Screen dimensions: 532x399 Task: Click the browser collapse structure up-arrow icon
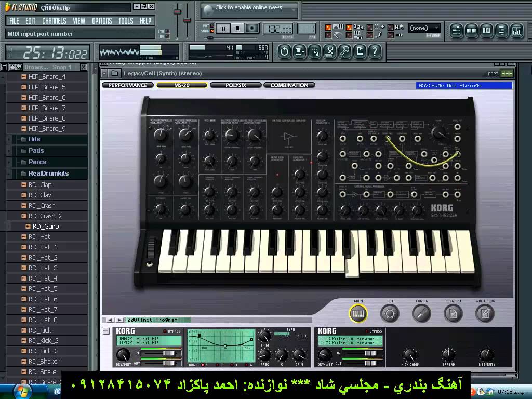point(12,67)
